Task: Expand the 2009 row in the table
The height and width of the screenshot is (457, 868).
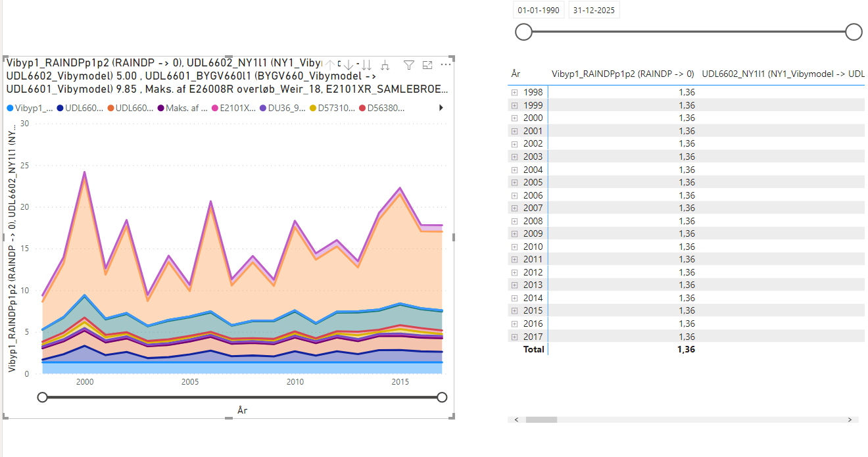Action: 514,233
